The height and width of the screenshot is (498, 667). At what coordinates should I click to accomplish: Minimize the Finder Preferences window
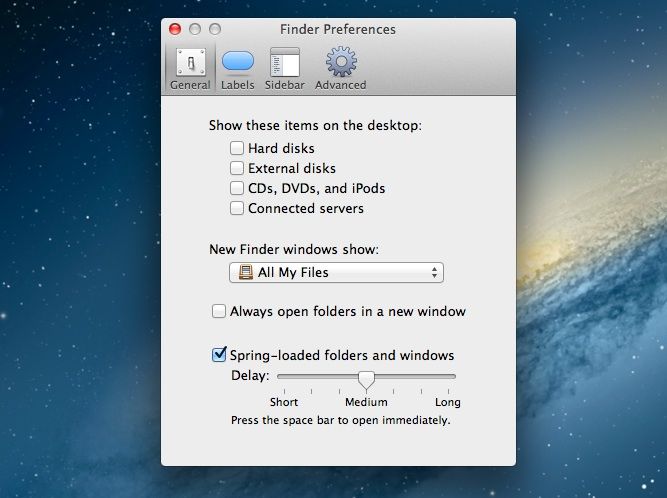coord(195,29)
